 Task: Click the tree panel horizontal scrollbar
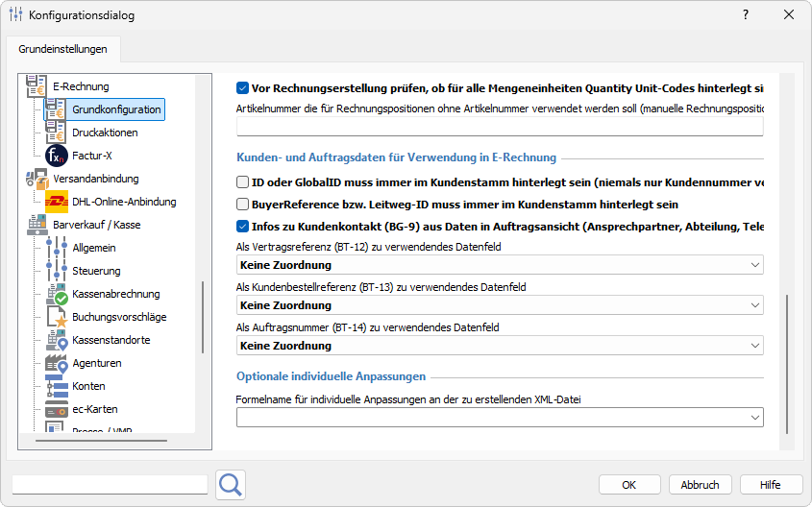(x=102, y=441)
